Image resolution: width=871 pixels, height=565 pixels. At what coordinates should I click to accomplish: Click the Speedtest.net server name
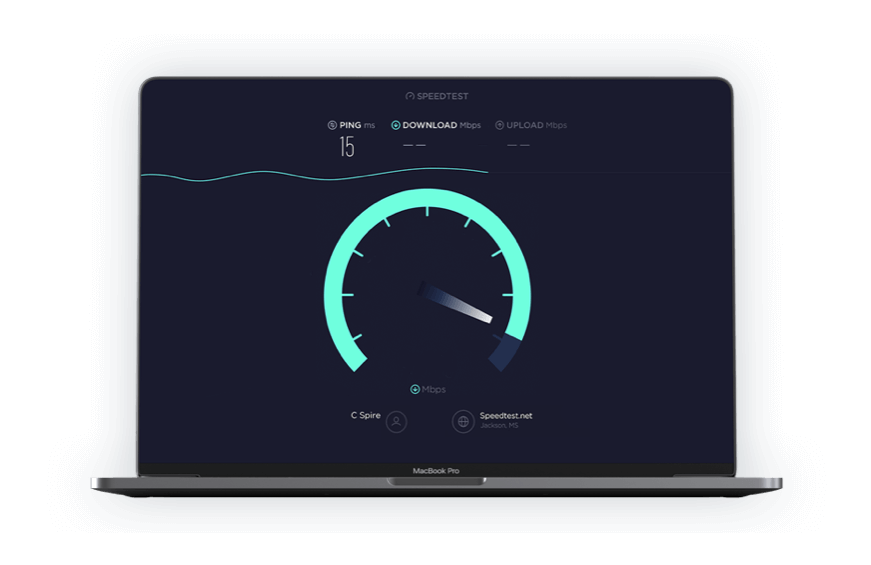pos(506,416)
